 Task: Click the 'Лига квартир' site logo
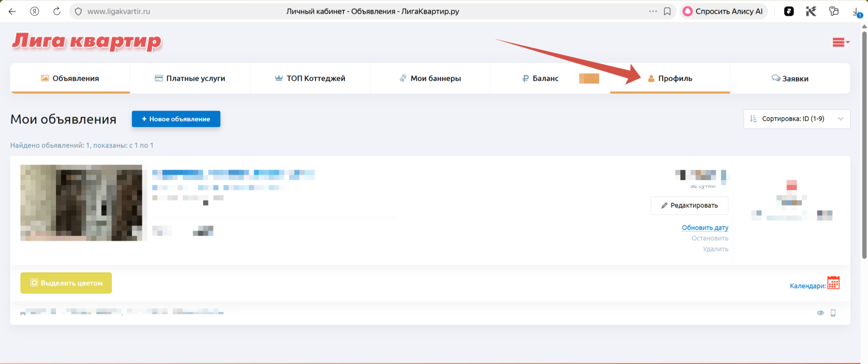[87, 42]
